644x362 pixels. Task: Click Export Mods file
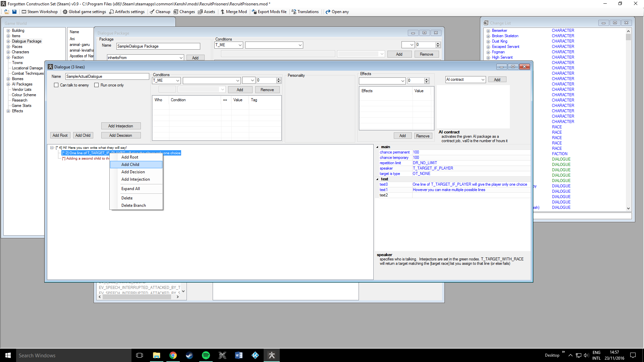pyautogui.click(x=269, y=12)
